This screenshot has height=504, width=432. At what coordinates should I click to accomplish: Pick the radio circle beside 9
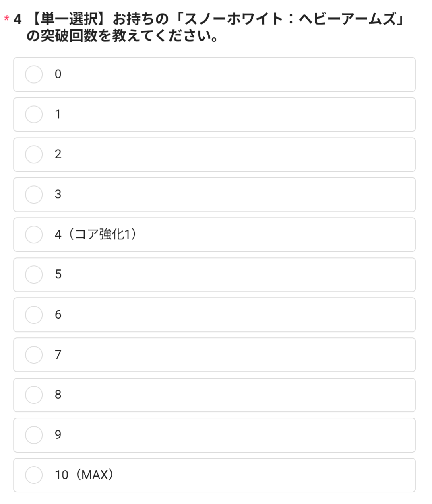tap(34, 435)
